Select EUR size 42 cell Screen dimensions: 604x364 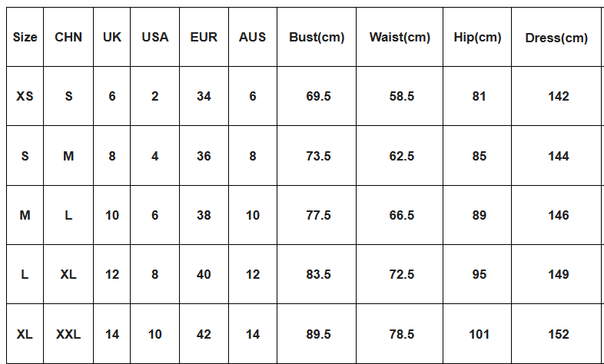204,334
